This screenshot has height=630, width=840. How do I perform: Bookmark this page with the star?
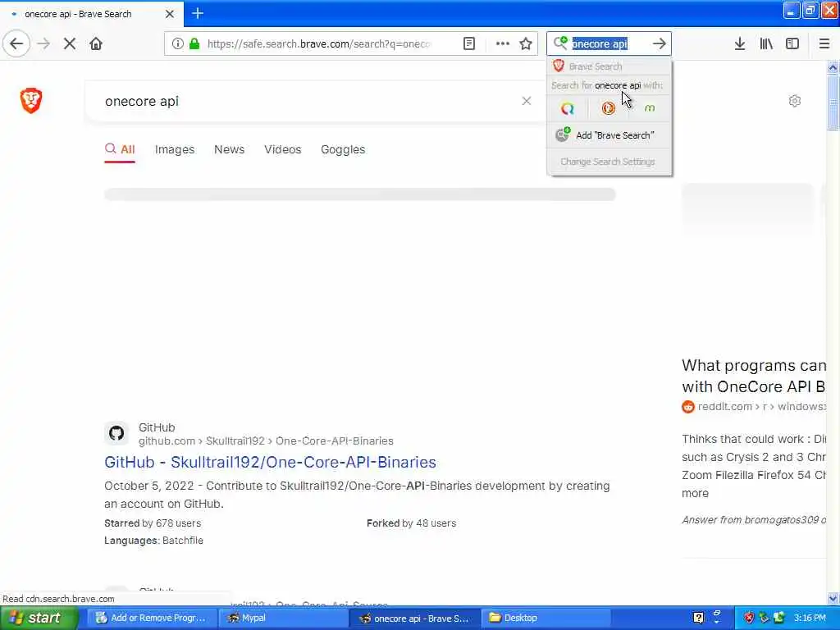click(x=526, y=44)
